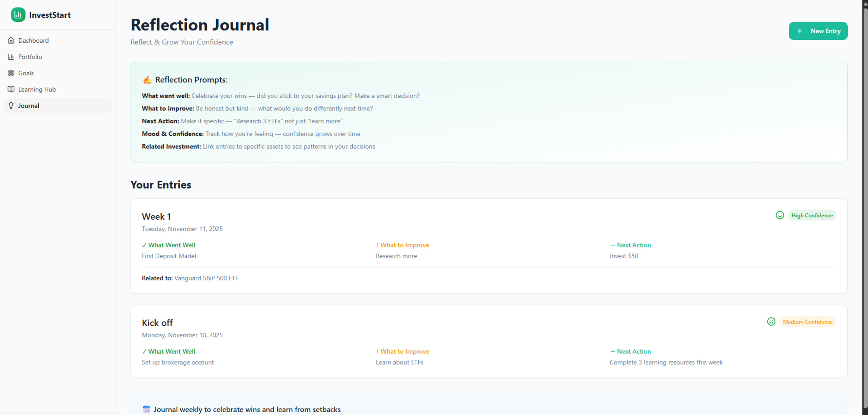
Task: Create a New Entry
Action: (818, 31)
